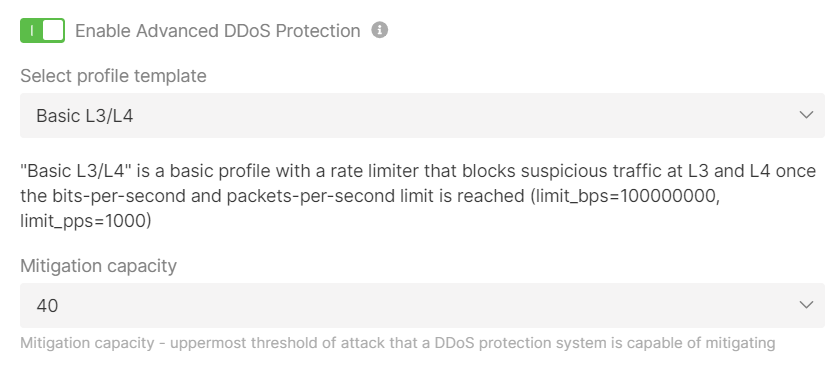
Task: Toggle off Advanced DDoS Protection switch
Action: (42, 31)
